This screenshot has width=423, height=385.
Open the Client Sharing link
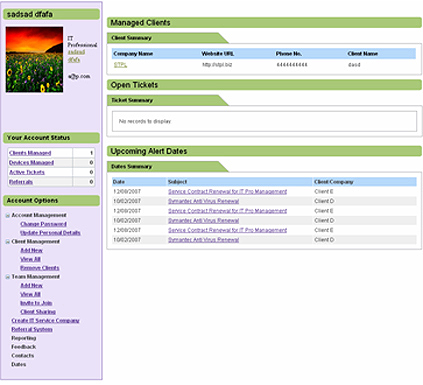[x=38, y=312]
